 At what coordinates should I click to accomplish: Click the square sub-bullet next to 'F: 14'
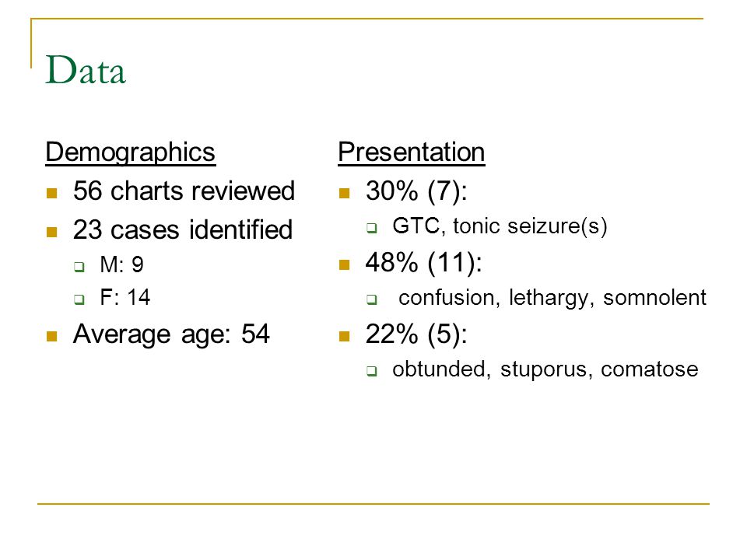click(79, 299)
